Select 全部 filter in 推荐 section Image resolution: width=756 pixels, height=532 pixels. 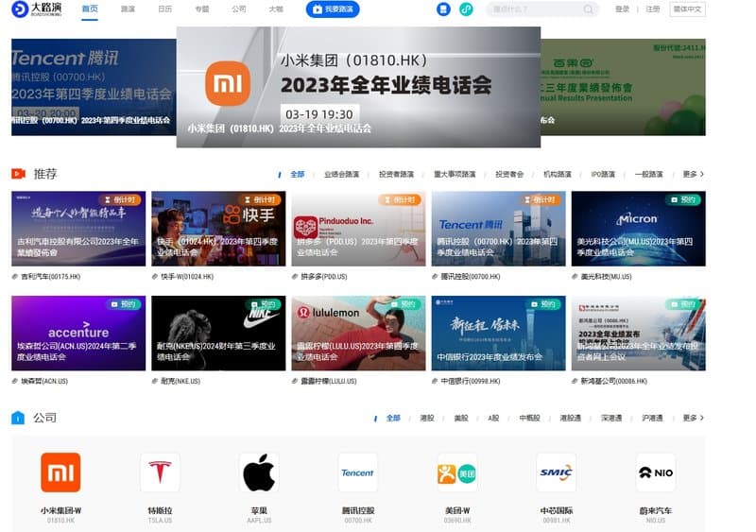pyautogui.click(x=298, y=174)
